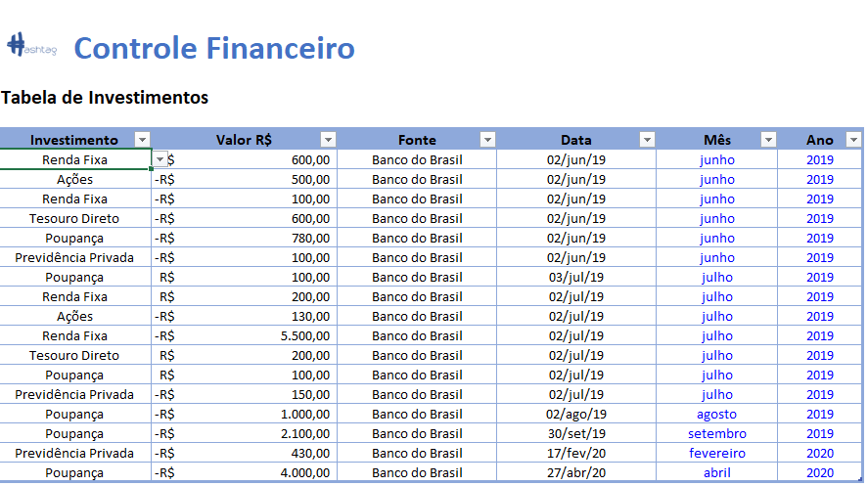The height and width of the screenshot is (486, 868).
Task: Open the Ano column filter dropdown
Action: pyautogui.click(x=853, y=140)
